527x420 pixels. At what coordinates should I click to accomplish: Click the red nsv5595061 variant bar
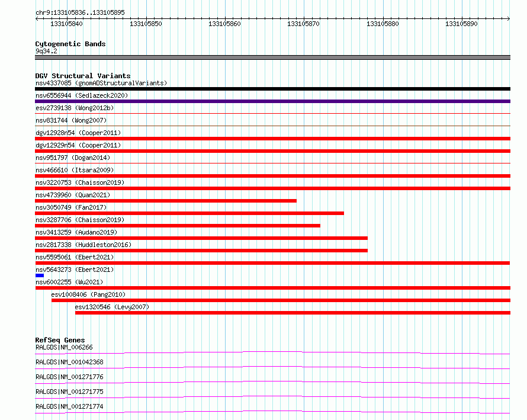click(272, 263)
